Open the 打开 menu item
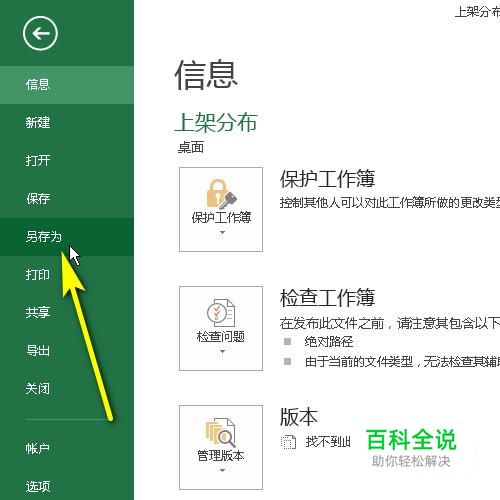The image size is (500, 500). point(67,161)
